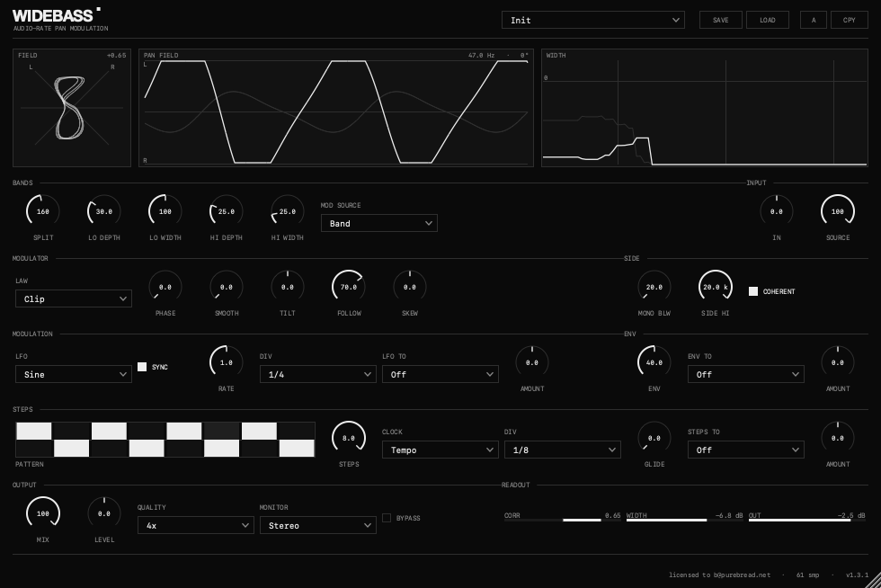Open the QUALITY 4x dropdown
Screen dimensions: 881x588
click(196, 525)
